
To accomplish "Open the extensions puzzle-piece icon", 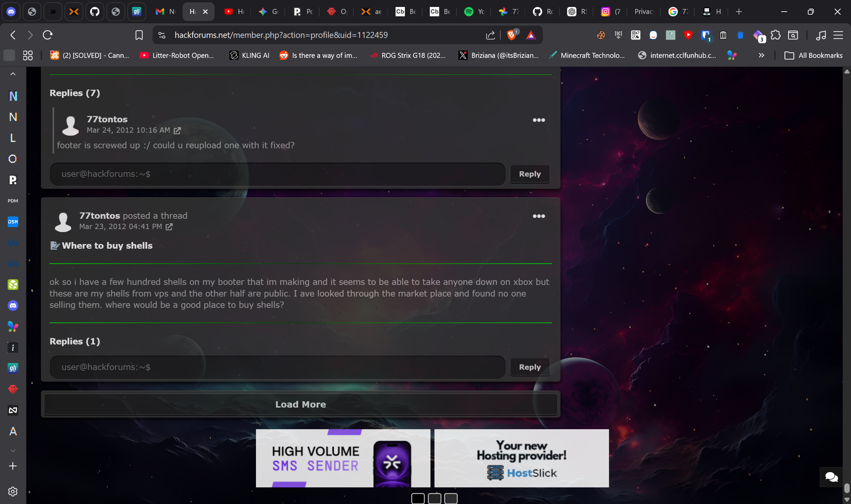I will [x=775, y=35].
